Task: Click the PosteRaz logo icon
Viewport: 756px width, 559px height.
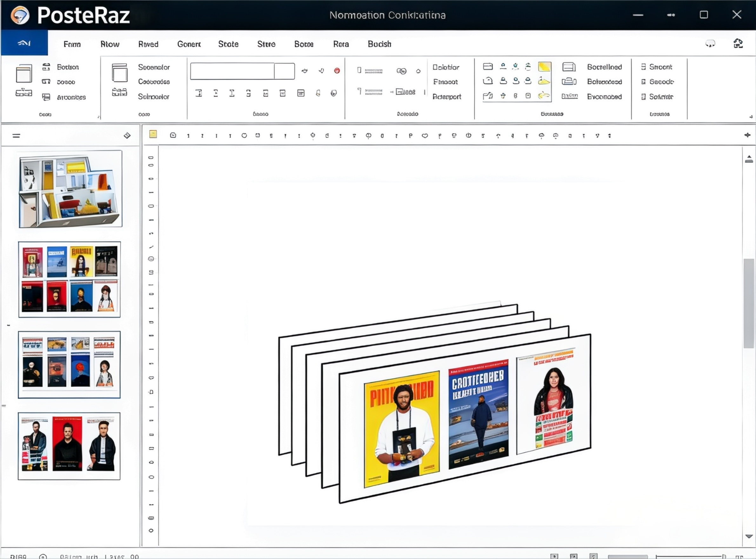Action: 20,15
